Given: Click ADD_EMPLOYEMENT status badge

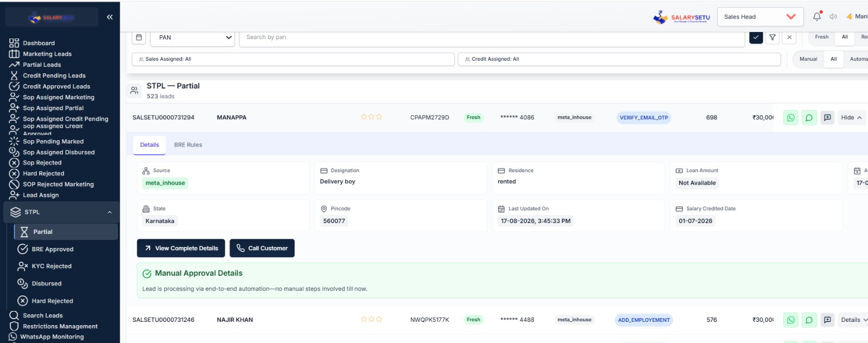Looking at the screenshot, I should pos(644,320).
